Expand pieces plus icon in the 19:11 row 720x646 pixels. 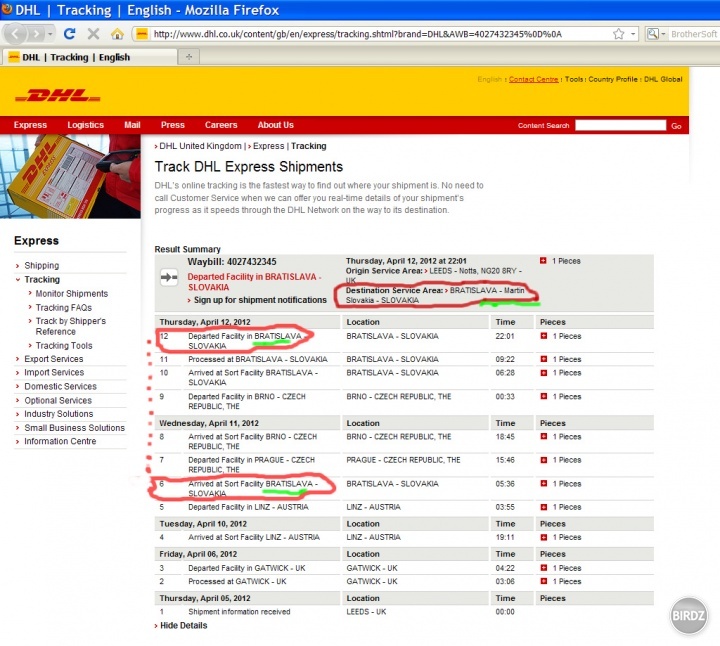[544, 537]
